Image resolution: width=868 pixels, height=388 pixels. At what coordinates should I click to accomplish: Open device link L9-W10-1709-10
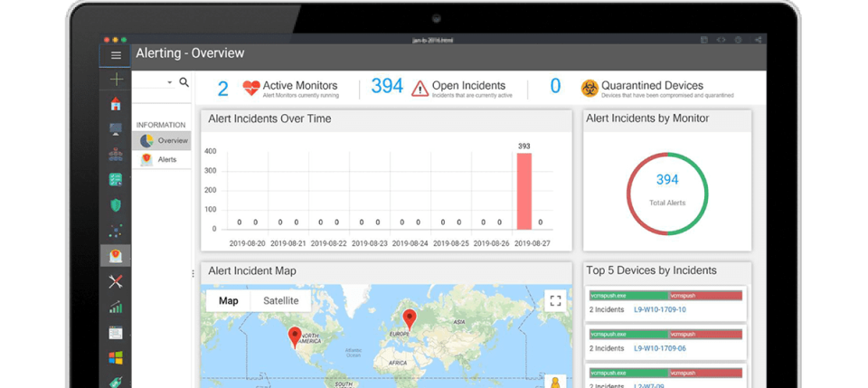[x=660, y=309]
